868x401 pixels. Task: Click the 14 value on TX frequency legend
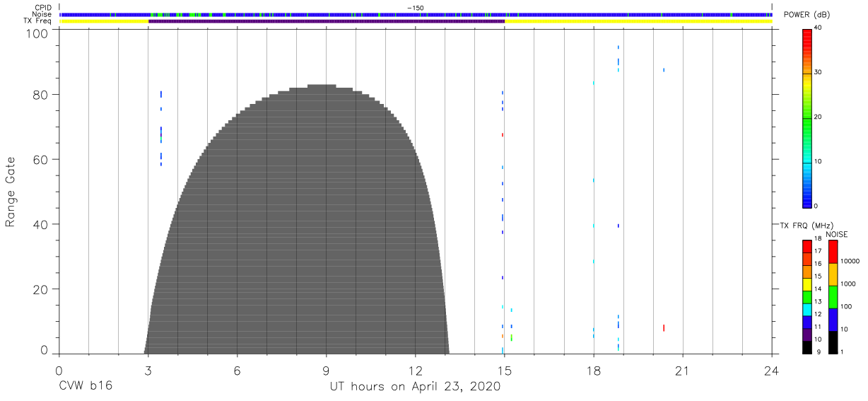pyautogui.click(x=817, y=289)
